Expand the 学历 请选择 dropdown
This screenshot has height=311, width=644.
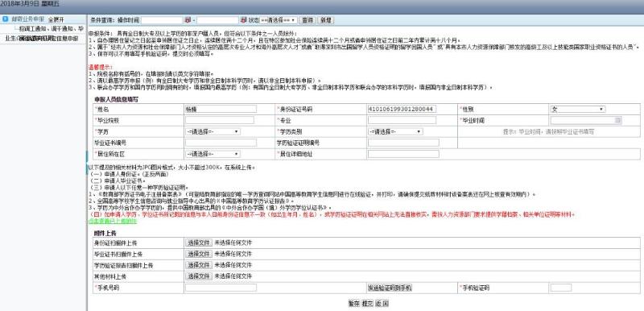point(213,131)
